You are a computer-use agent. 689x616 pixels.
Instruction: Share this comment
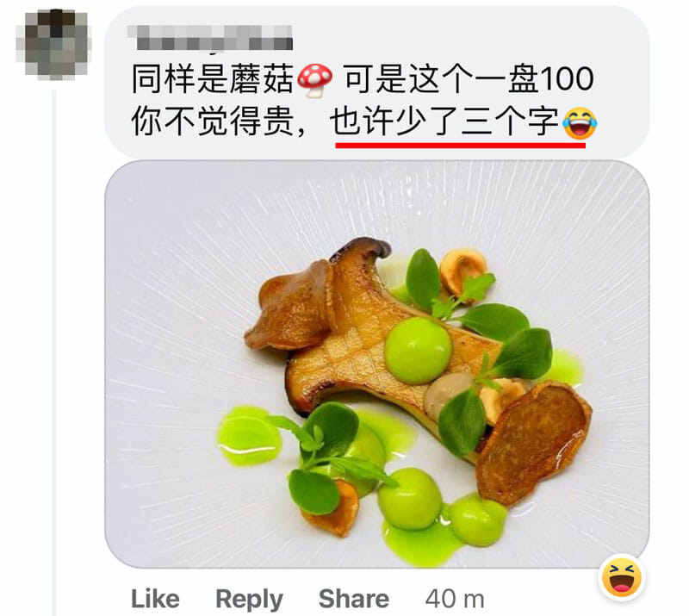pyautogui.click(x=354, y=599)
